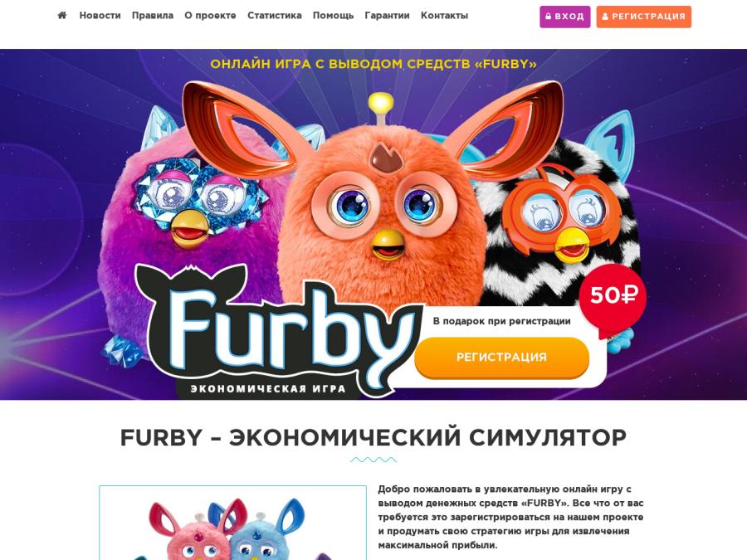The image size is (747, 560).
Task: Click the user icon on top Регистрация button
Action: click(605, 17)
